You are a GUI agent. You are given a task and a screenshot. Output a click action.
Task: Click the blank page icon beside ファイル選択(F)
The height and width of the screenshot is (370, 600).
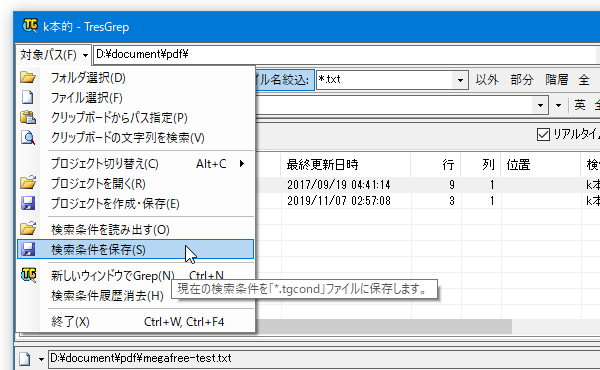pos(27,98)
